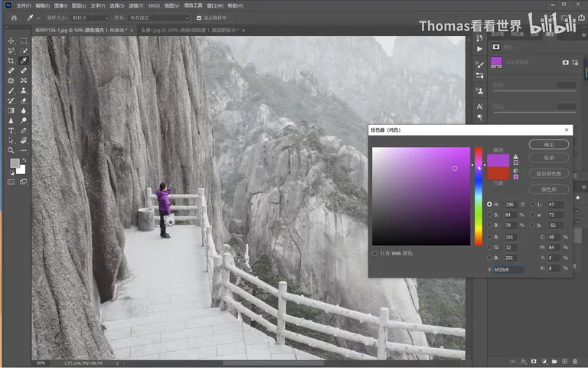588x368 pixels.
Task: Select the Move tool in toolbar
Action: click(11, 41)
